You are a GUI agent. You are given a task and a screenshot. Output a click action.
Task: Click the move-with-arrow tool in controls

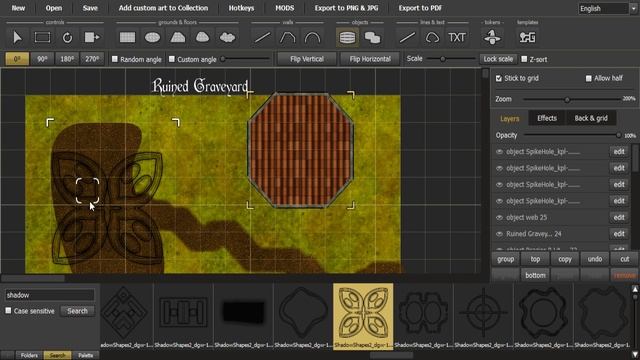point(92,38)
